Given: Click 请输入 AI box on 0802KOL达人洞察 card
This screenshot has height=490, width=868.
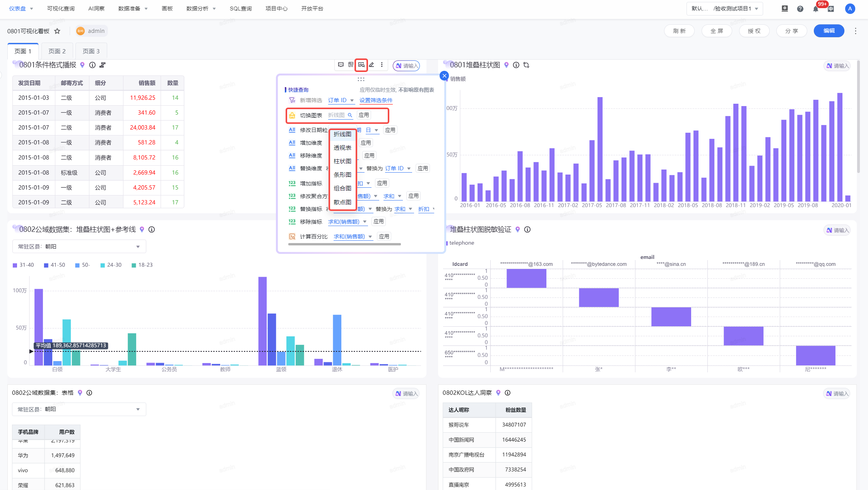Looking at the screenshot, I should [x=837, y=394].
